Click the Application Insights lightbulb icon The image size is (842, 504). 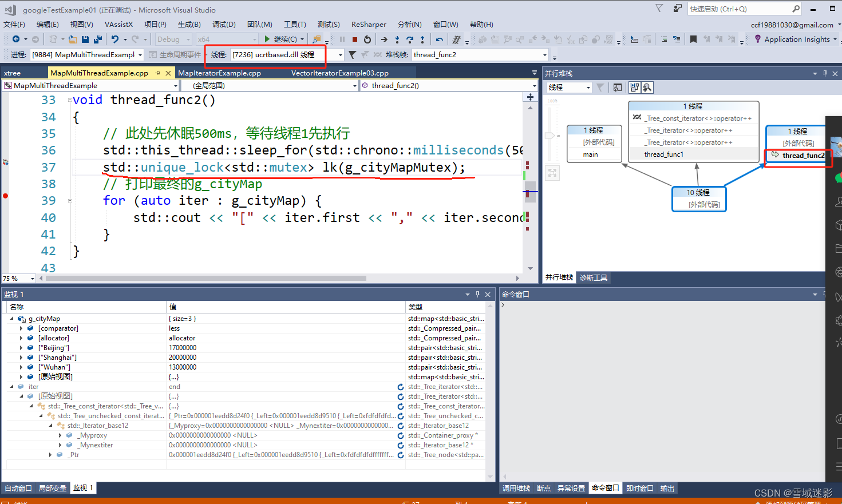757,39
